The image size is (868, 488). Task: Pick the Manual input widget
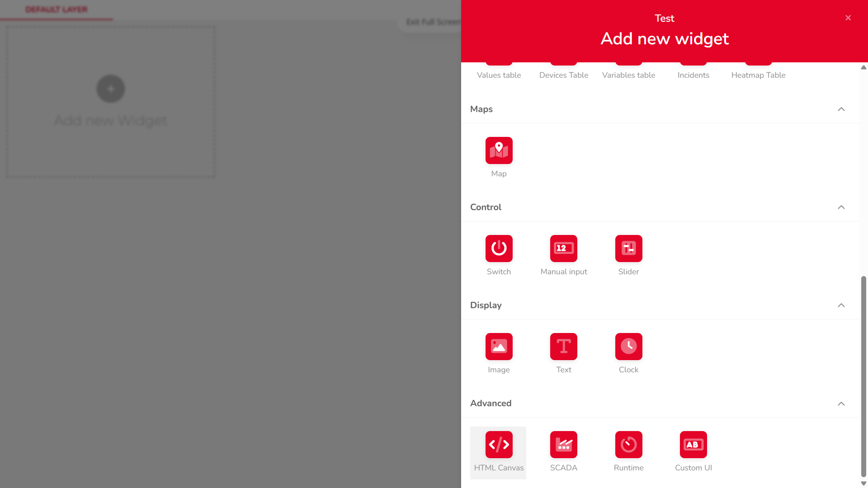tap(563, 249)
